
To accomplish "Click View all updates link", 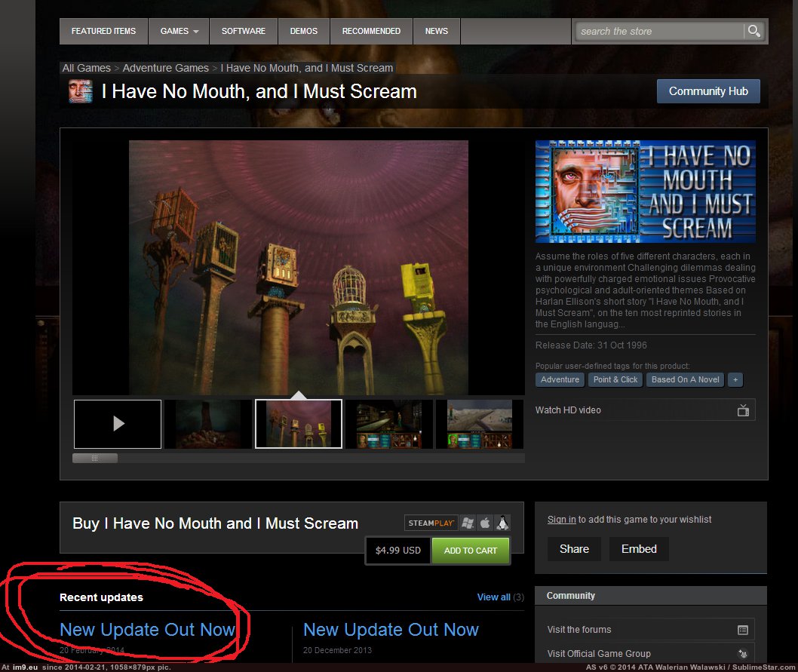I will tap(494, 597).
